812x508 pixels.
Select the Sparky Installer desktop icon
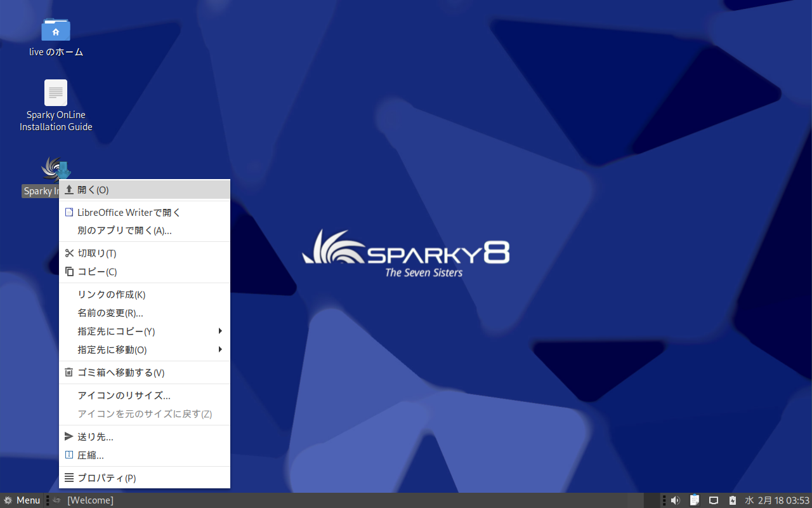[56, 168]
